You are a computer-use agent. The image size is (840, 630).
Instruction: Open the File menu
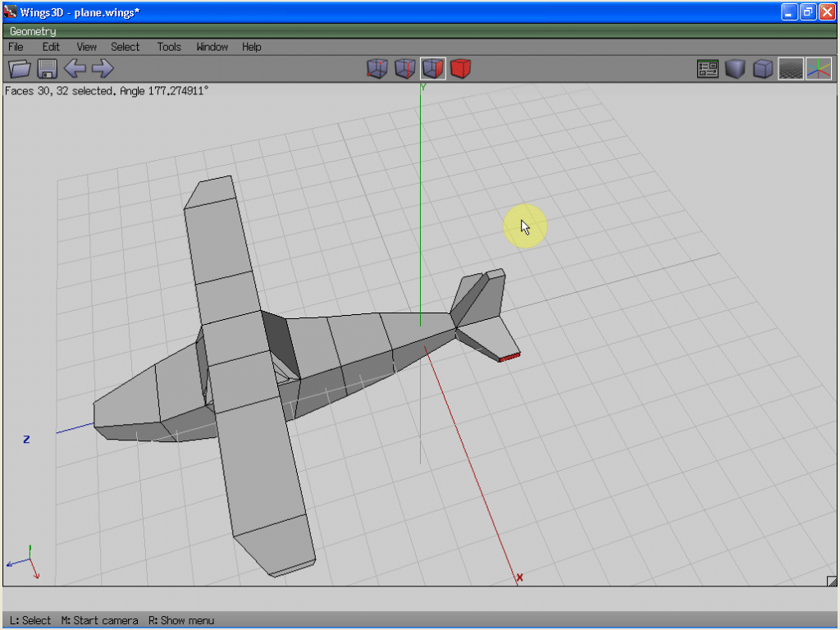[x=16, y=47]
